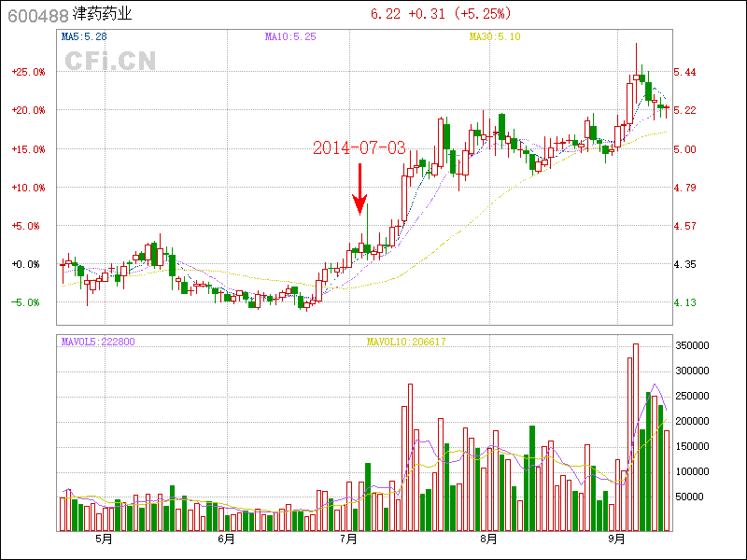Click the 5.44 price axis label
The height and width of the screenshot is (560, 747).
(x=684, y=72)
